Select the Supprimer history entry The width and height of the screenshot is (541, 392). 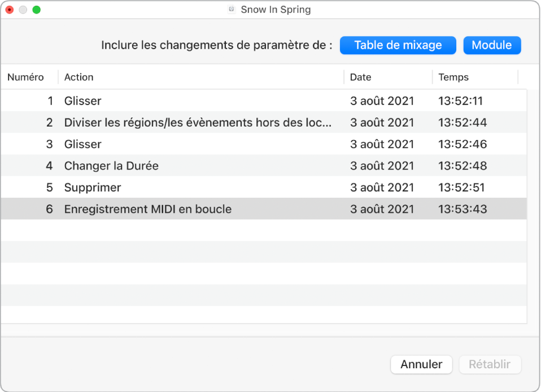[90, 187]
